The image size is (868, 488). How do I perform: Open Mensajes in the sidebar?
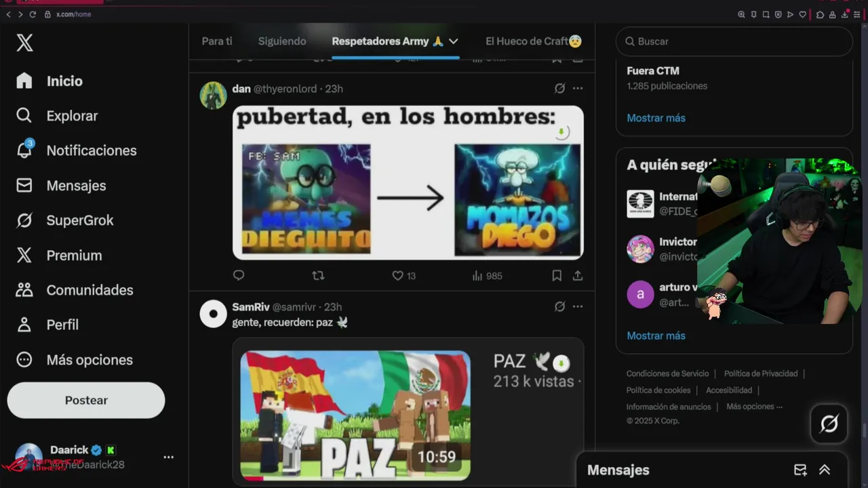61,186
